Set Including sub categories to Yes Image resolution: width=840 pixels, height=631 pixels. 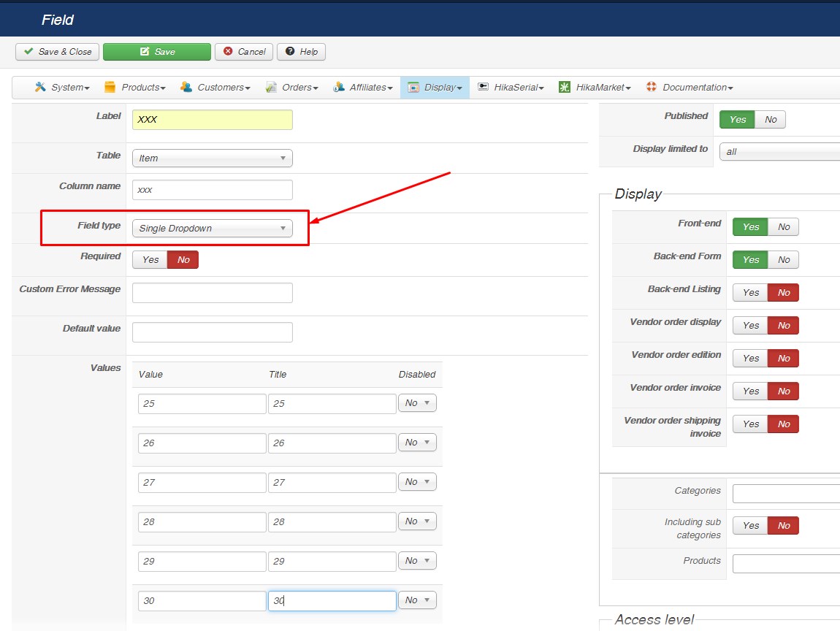(x=751, y=526)
